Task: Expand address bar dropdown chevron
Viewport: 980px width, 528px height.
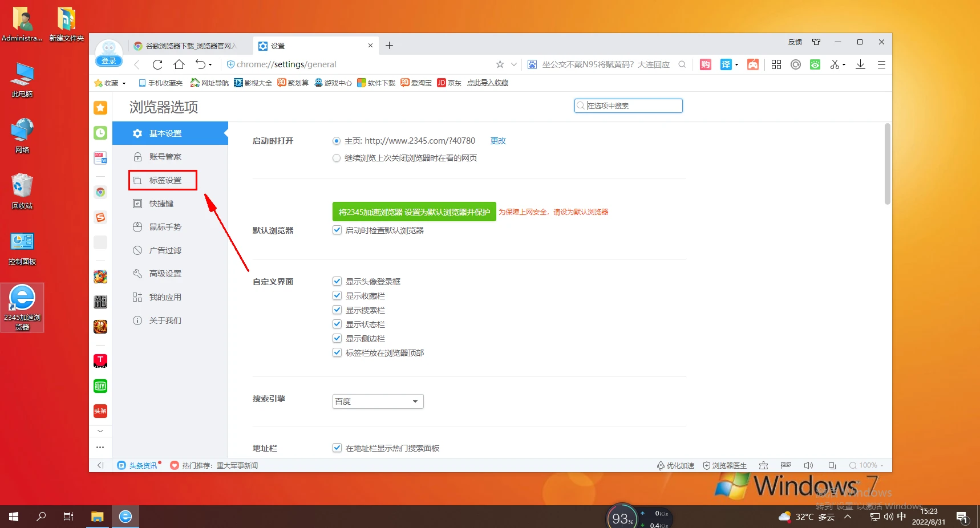Action: [x=514, y=64]
